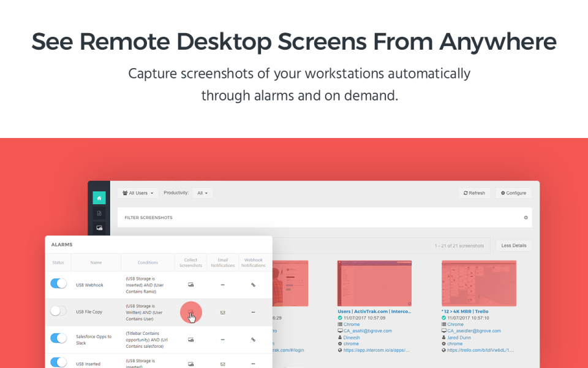Click the Collect Screenshots column header

tap(190, 263)
